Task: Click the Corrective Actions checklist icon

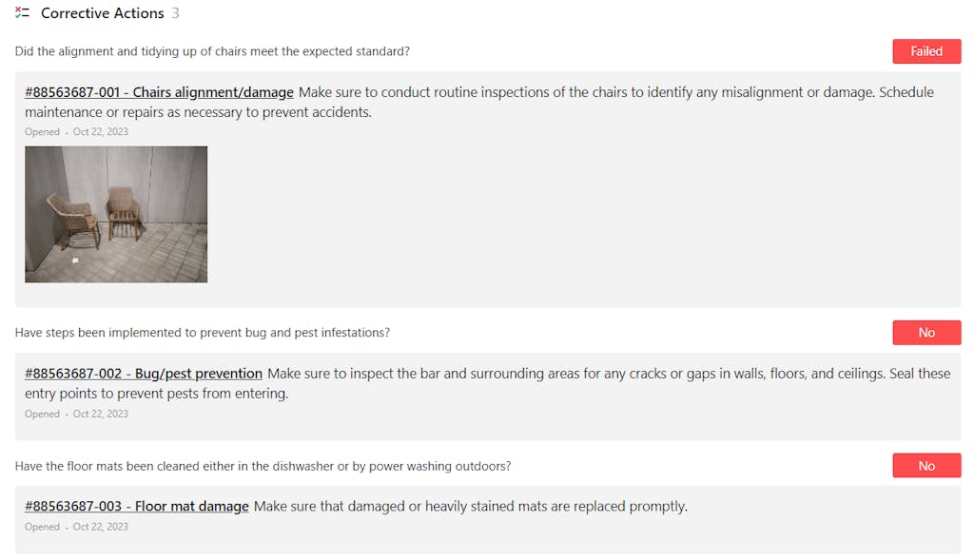Action: pyautogui.click(x=23, y=13)
